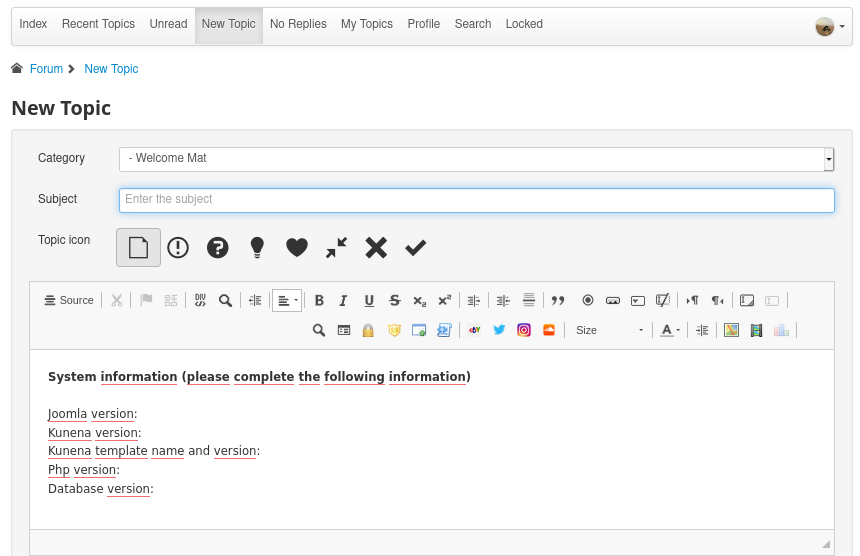Select the heart topic icon

tap(296, 247)
